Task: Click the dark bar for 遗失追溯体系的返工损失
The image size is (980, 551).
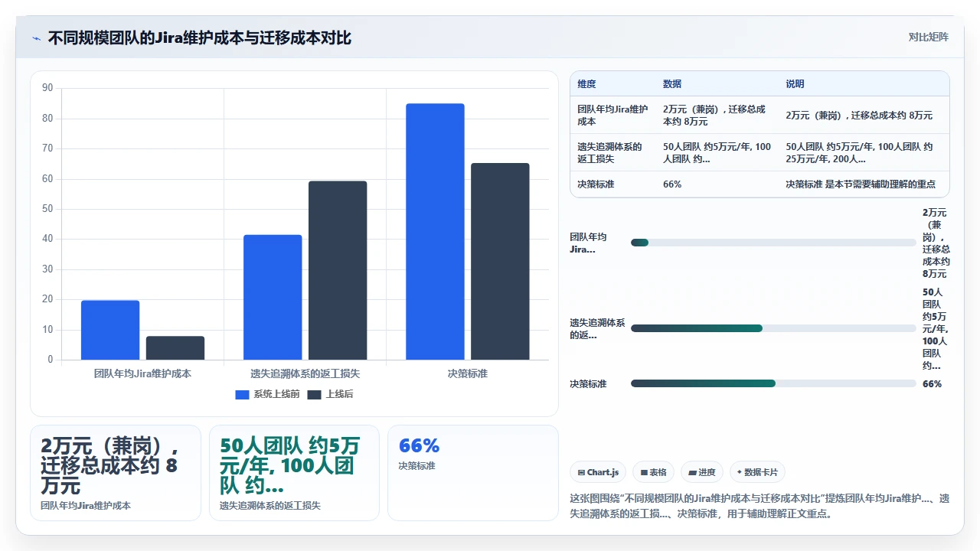Action: pyautogui.click(x=338, y=270)
